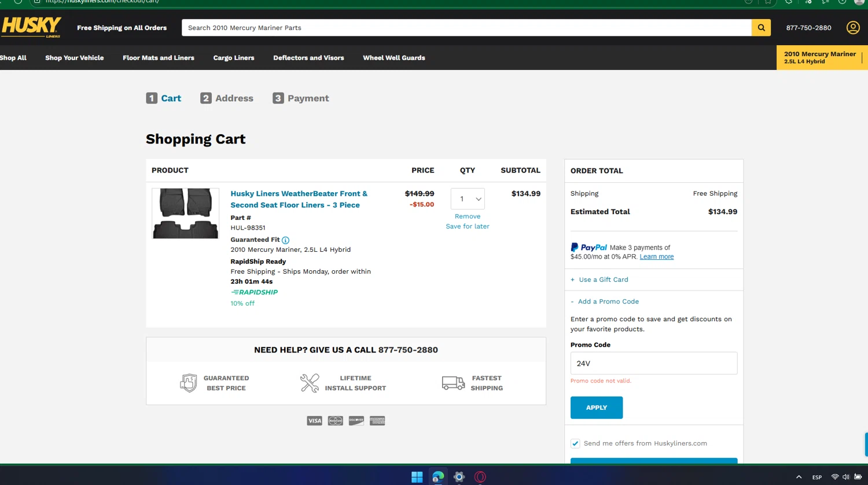Uncheck Send me offers from Huskyliners.com
The width and height of the screenshot is (868, 485).
point(575,443)
